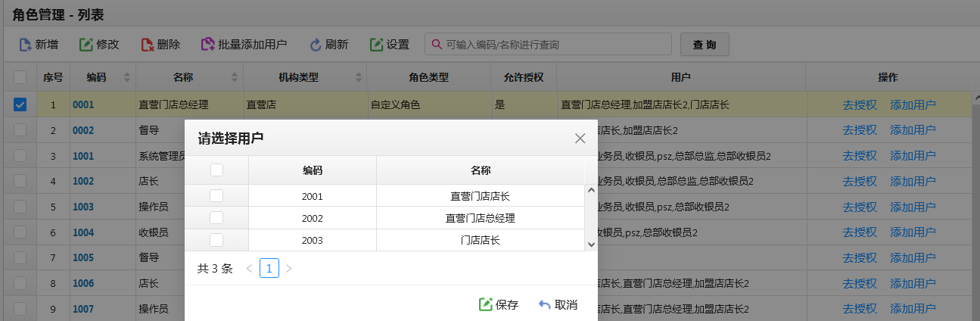Check the checkbox for role 1004
Viewport: 980px width, 321px height.
pos(20,232)
